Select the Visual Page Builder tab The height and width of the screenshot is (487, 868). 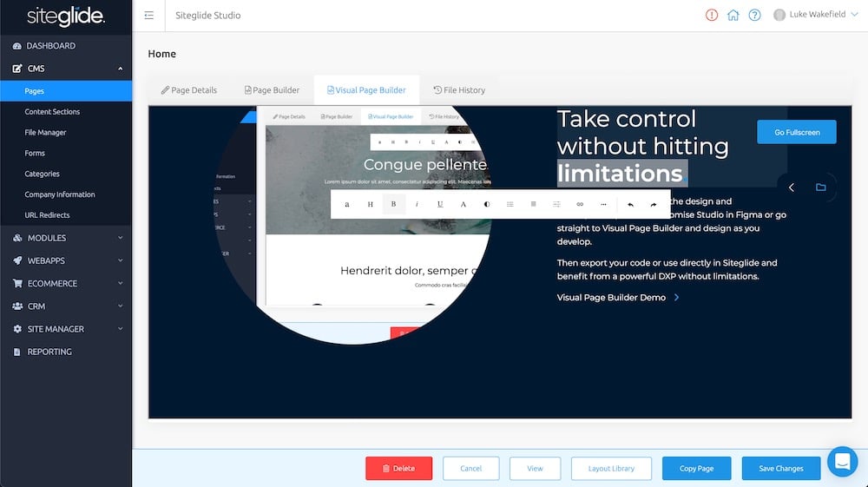(x=366, y=90)
